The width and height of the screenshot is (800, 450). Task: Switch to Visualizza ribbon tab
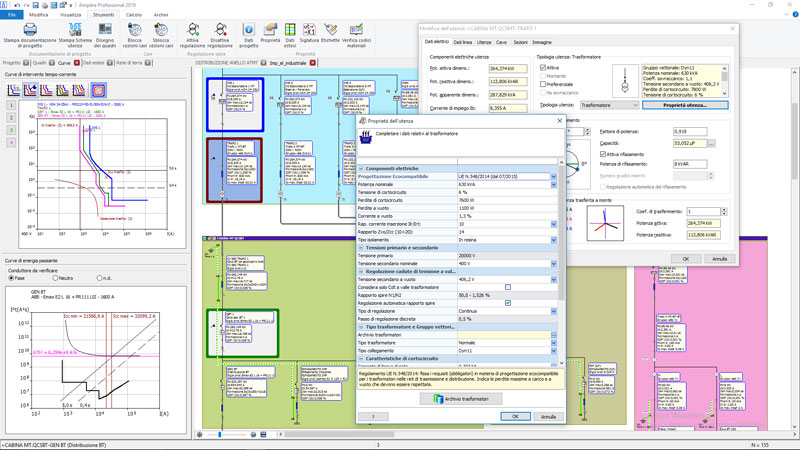coord(70,15)
